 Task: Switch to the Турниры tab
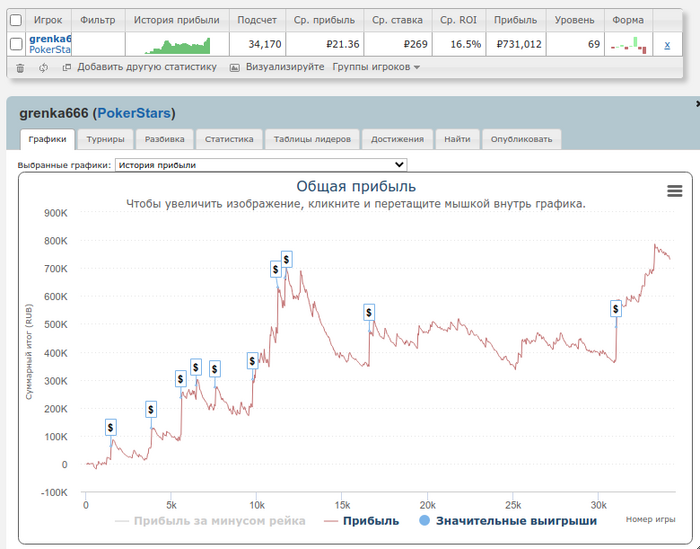click(105, 139)
